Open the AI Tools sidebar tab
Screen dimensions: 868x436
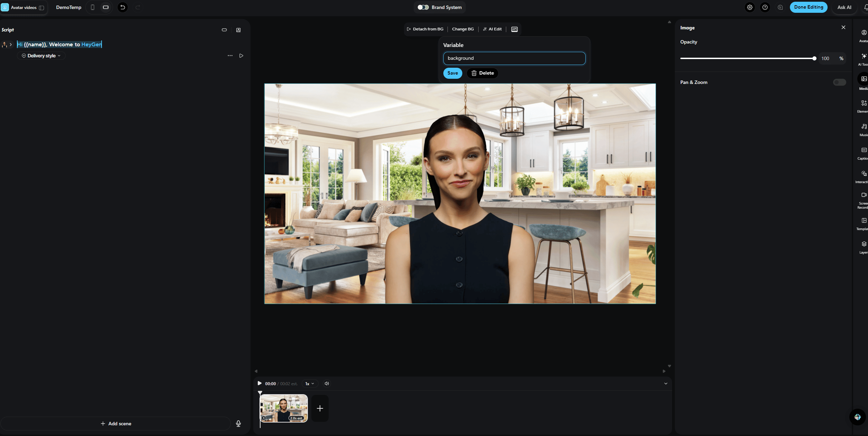click(x=863, y=59)
